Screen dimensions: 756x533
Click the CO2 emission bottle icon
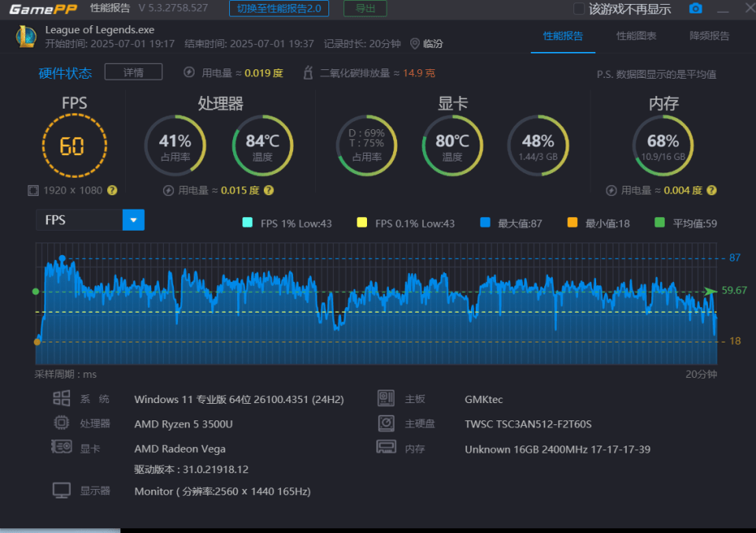tap(309, 72)
